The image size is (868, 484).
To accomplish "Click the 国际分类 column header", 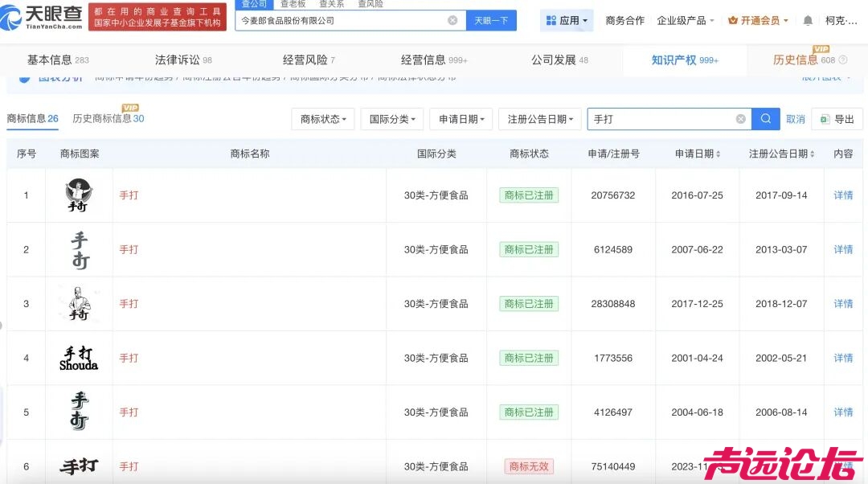I will [x=436, y=154].
